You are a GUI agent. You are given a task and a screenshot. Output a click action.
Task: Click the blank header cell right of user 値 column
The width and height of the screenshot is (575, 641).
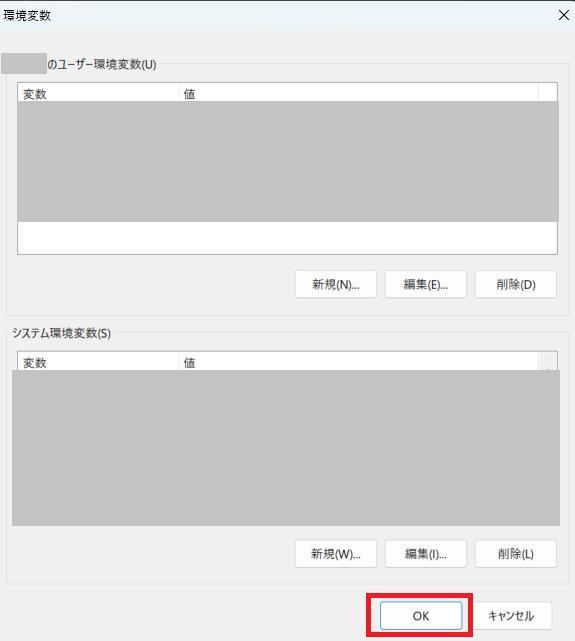pyautogui.click(x=548, y=93)
